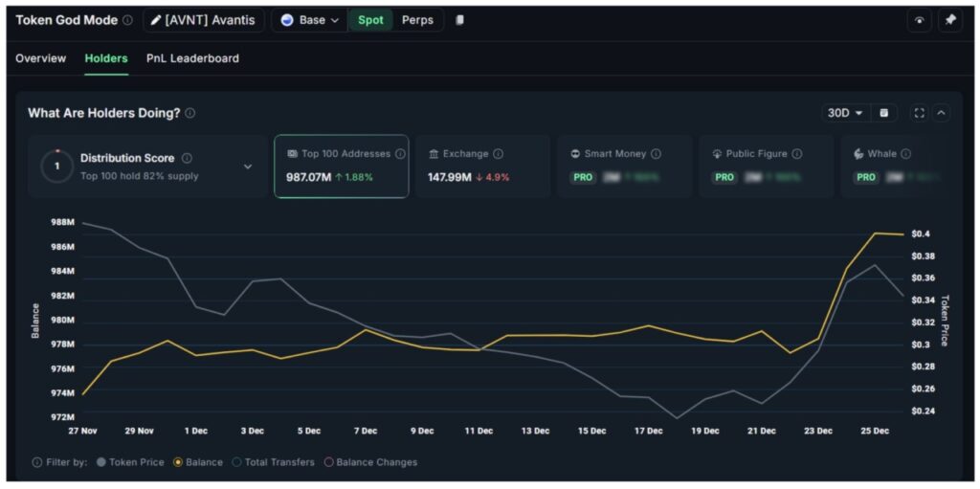980x489 pixels.
Task: Pin the page with the pin icon
Action: pyautogui.click(x=949, y=20)
